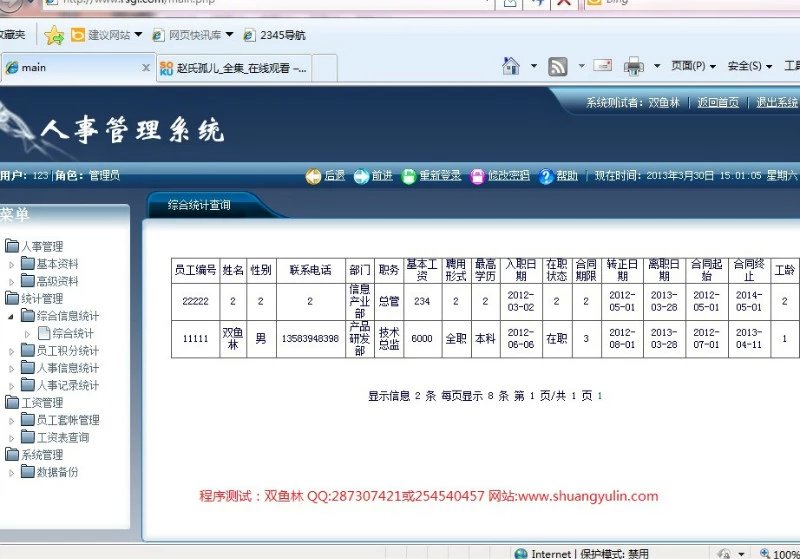Click the zoom magnifier icon in status bar
This screenshot has width=800, height=559.
(765, 553)
